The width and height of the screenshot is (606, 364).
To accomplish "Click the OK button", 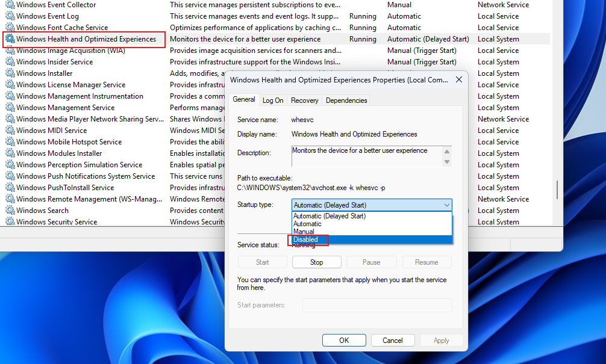I will (344, 340).
